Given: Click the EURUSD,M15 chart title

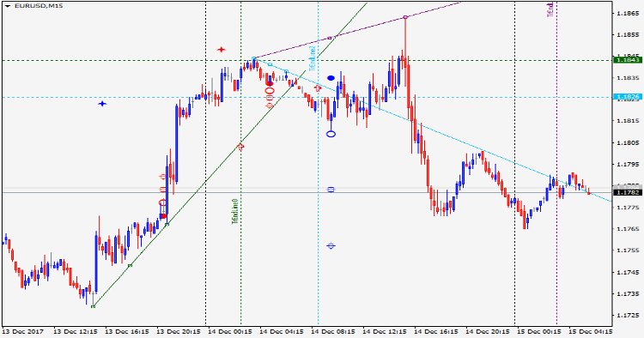Looking at the screenshot, I should [x=39, y=6].
